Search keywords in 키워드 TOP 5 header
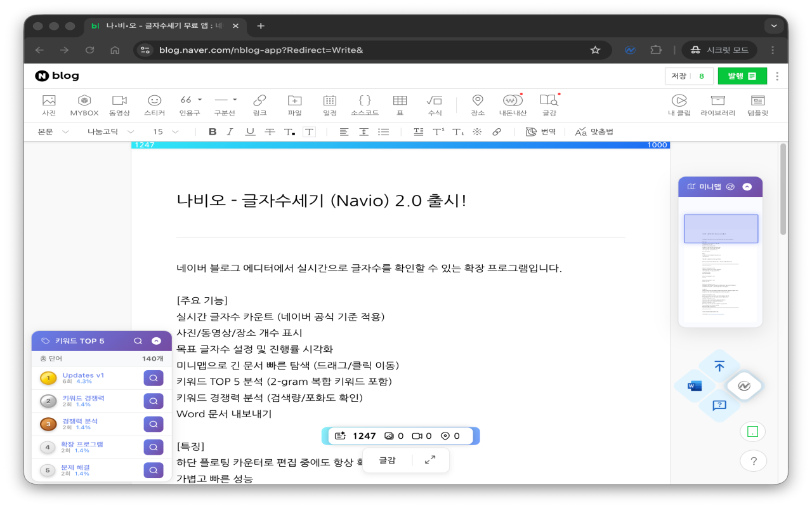812x508 pixels. pyautogui.click(x=138, y=341)
